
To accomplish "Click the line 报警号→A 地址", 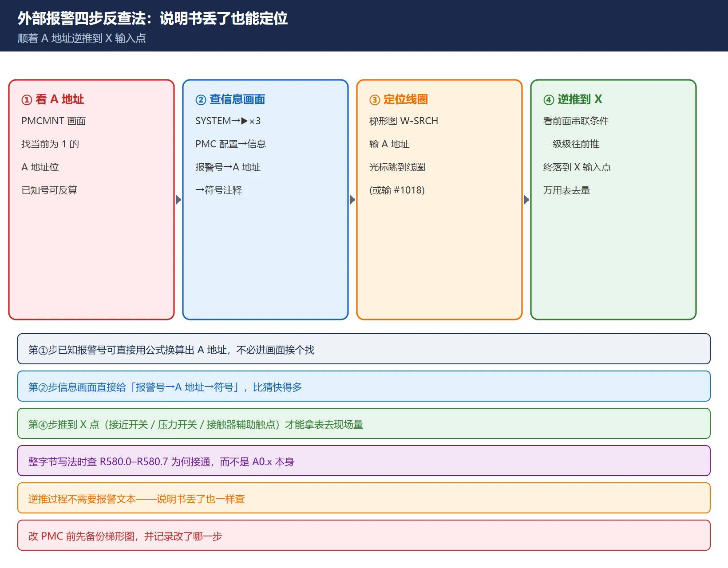I will coord(228,167).
